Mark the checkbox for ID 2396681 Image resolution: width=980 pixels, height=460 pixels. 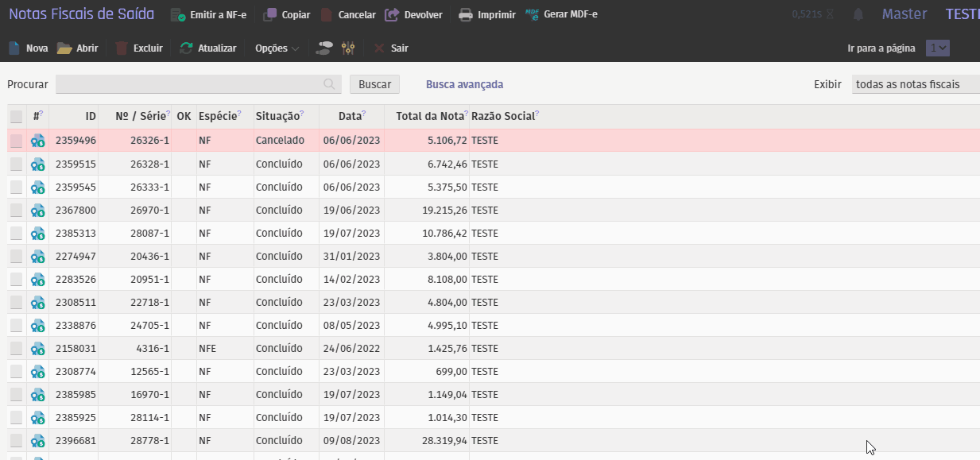(16, 440)
